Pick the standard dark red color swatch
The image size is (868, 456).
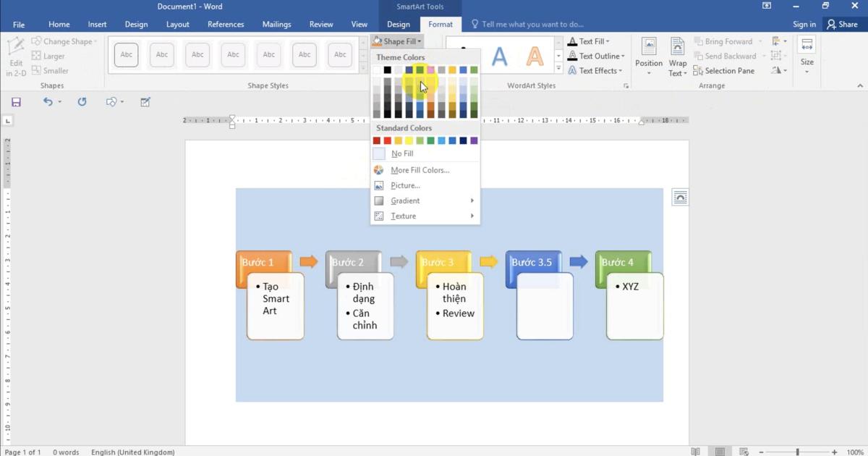pyautogui.click(x=376, y=140)
